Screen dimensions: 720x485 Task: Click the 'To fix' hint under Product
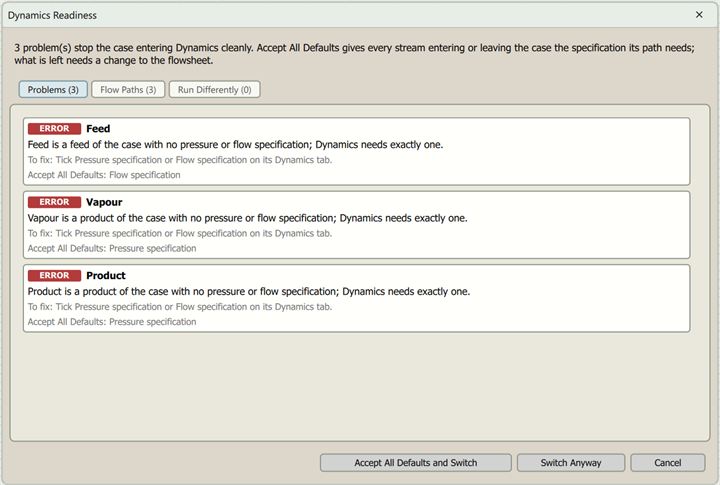(x=180, y=307)
